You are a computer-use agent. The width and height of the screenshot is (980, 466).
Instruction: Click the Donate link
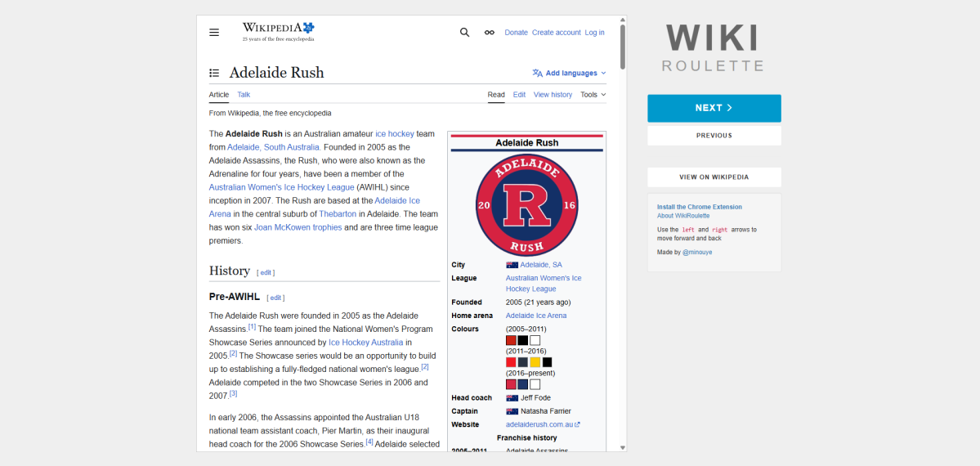tap(517, 33)
